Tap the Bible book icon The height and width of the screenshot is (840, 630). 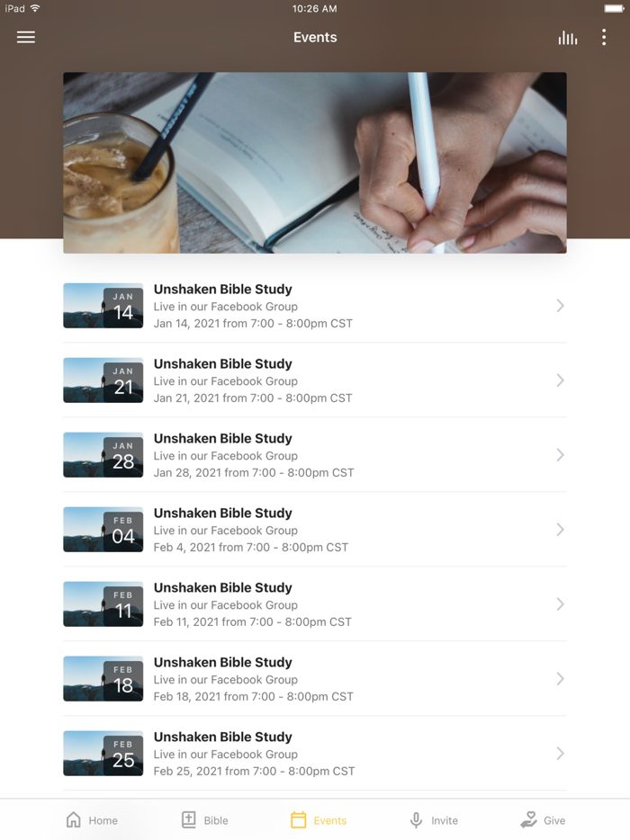(189, 819)
